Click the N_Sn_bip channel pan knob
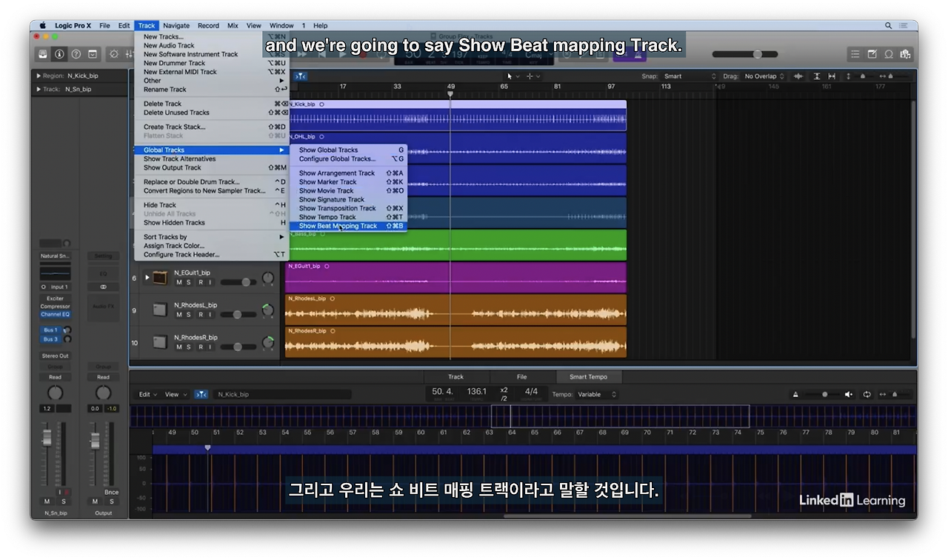Image resolution: width=948 pixels, height=560 pixels. 56,393
